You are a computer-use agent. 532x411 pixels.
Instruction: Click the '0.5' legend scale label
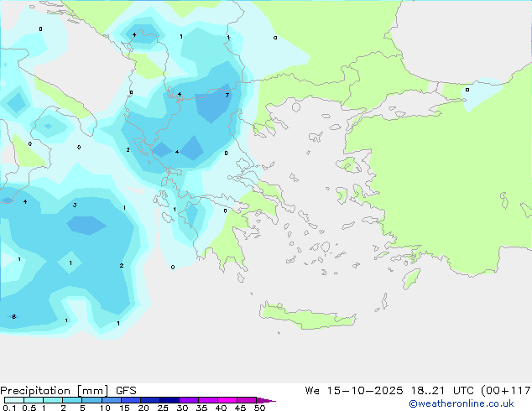tap(29, 408)
